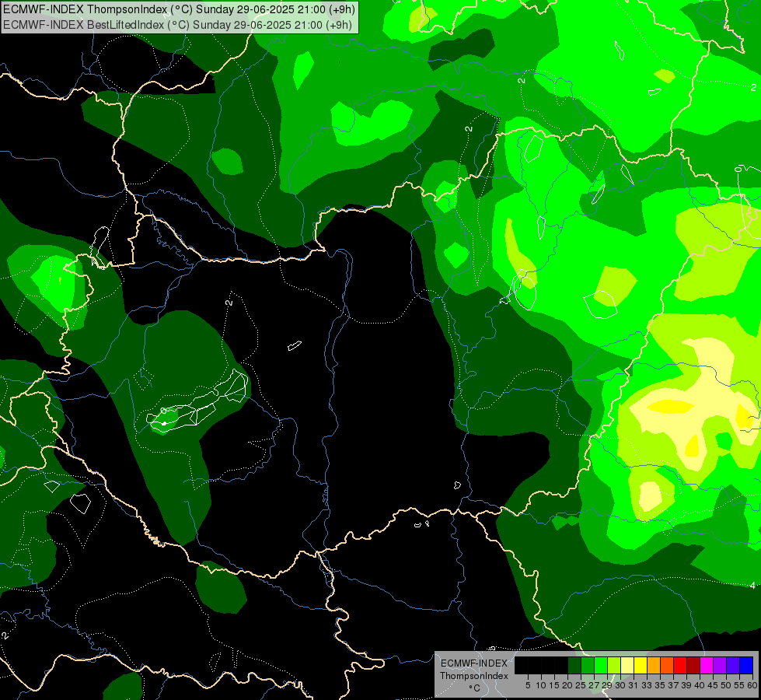Click the blue 55-60 legend swatch
Image resolution: width=761 pixels, height=700 pixels.
click(746, 666)
